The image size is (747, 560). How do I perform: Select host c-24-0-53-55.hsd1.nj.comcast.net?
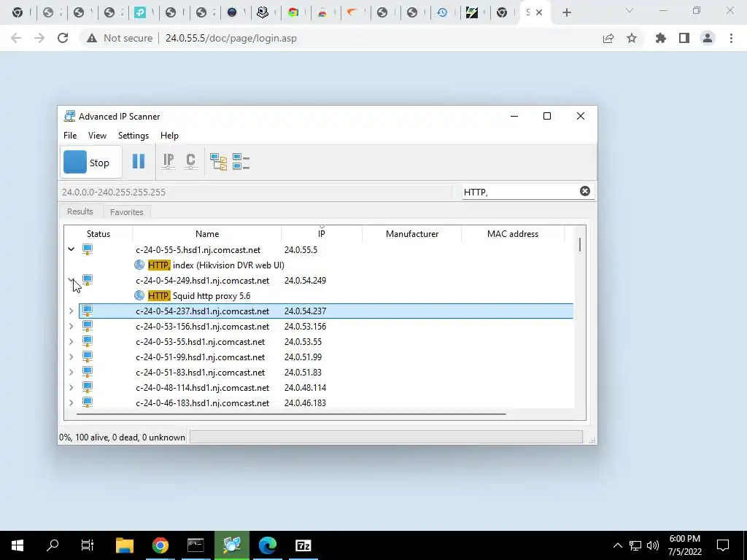200,342
